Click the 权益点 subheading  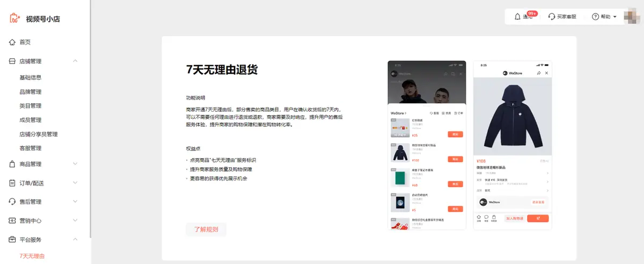[193, 148]
